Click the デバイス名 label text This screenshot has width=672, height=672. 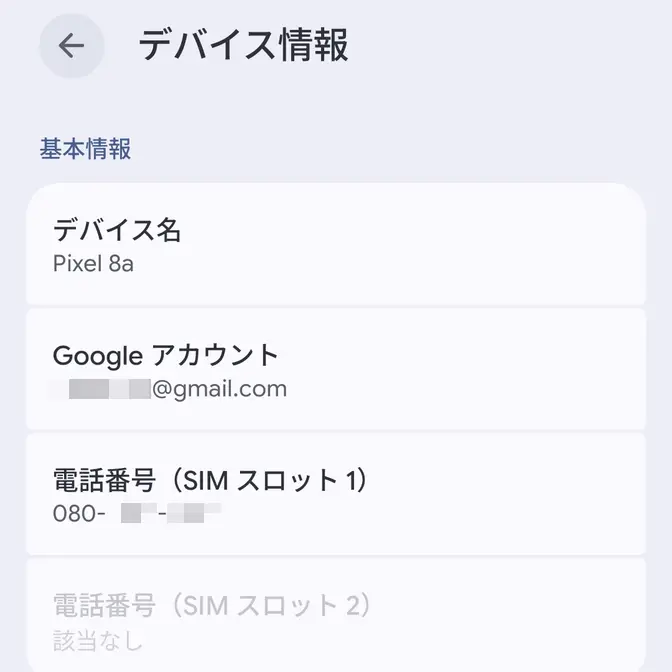click(117, 231)
